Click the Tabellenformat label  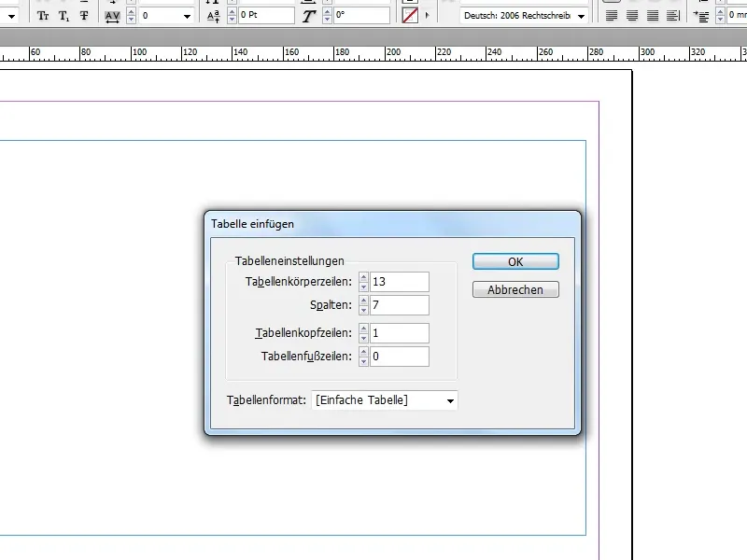[x=266, y=400]
